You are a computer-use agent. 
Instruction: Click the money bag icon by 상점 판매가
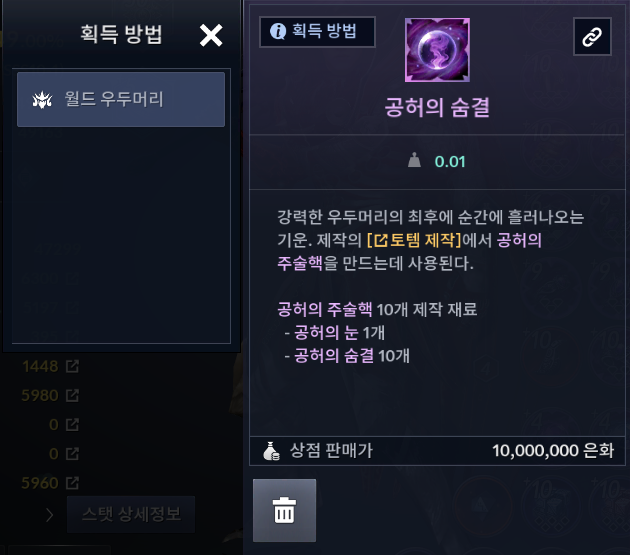271,451
